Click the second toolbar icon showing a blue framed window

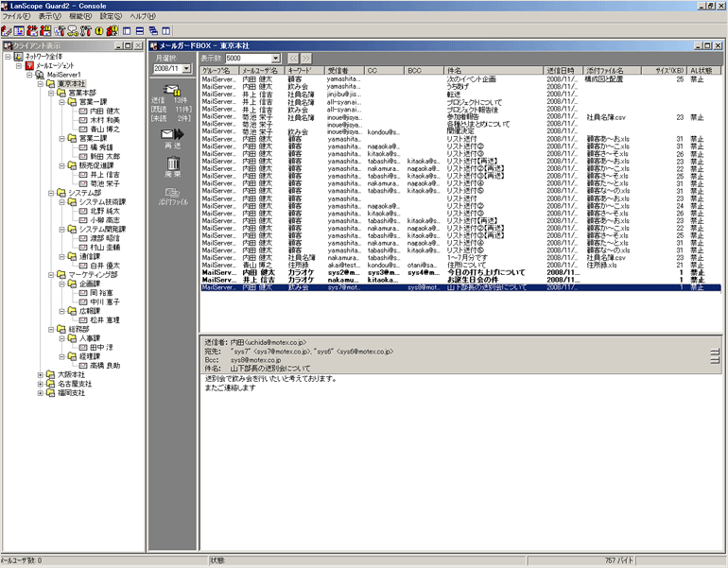[19, 31]
